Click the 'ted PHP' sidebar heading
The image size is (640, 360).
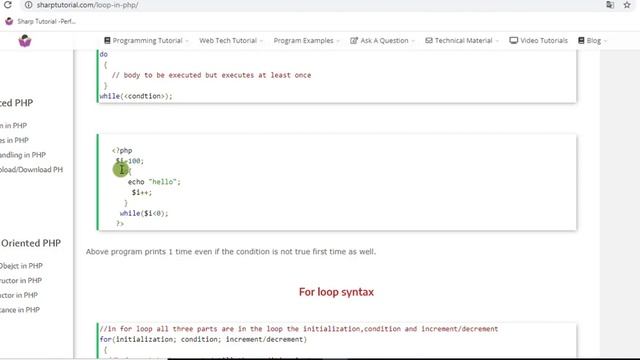point(16,103)
